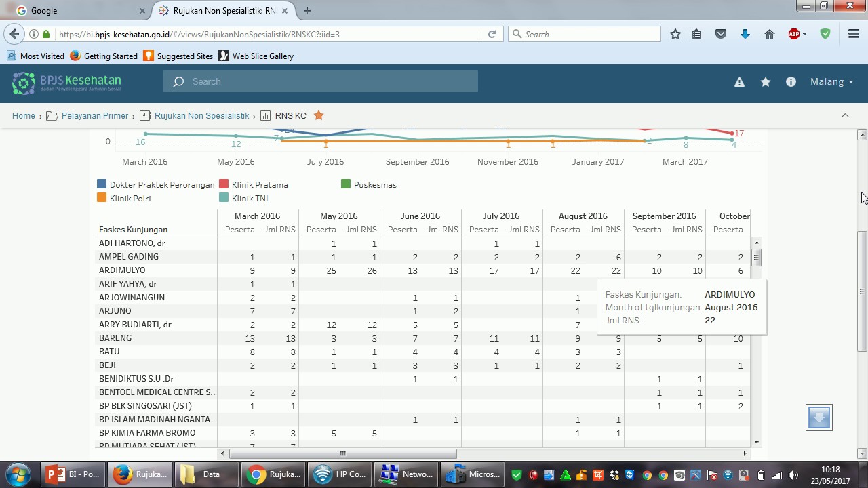Open Firefox hamburger menu
Image resolution: width=868 pixels, height=488 pixels.
click(x=854, y=34)
